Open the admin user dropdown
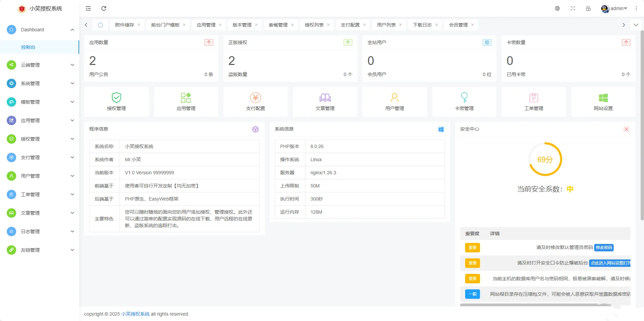 pyautogui.click(x=614, y=8)
